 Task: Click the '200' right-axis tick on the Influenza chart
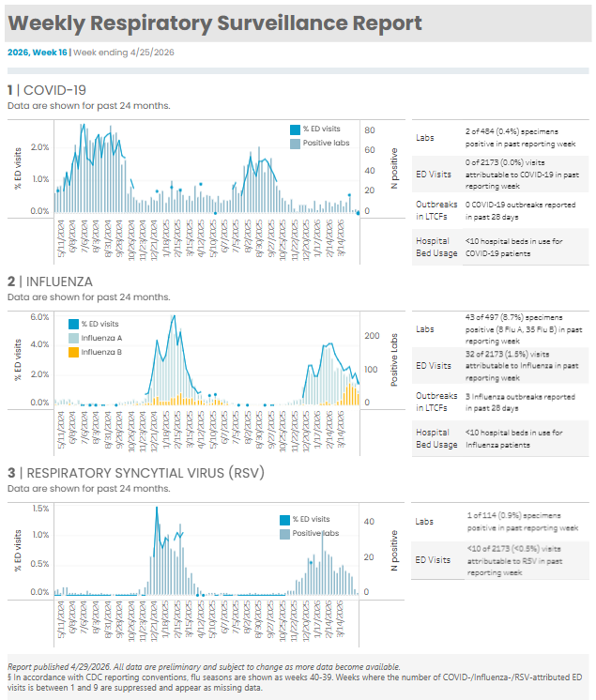372,336
